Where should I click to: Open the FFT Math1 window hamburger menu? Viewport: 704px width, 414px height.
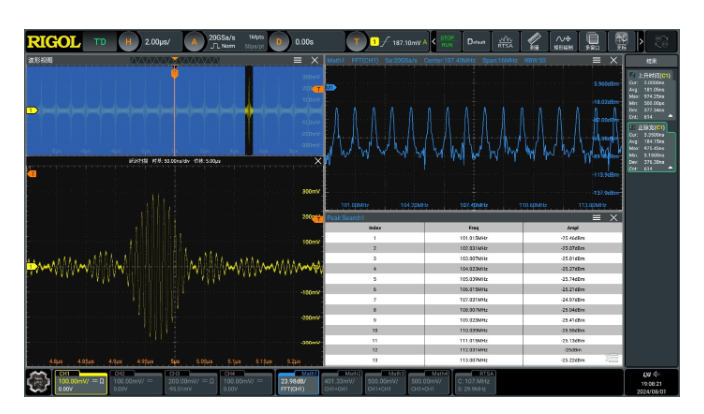tap(596, 60)
